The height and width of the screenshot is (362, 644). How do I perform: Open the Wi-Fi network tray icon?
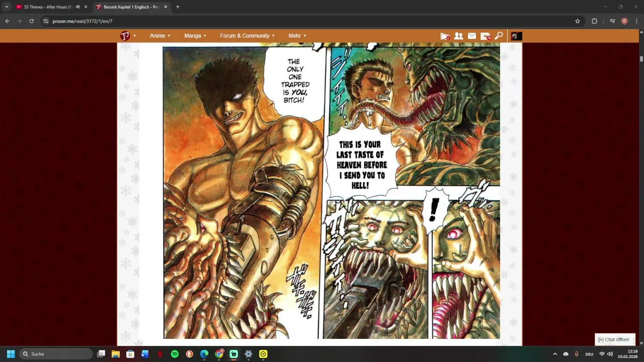click(602, 354)
